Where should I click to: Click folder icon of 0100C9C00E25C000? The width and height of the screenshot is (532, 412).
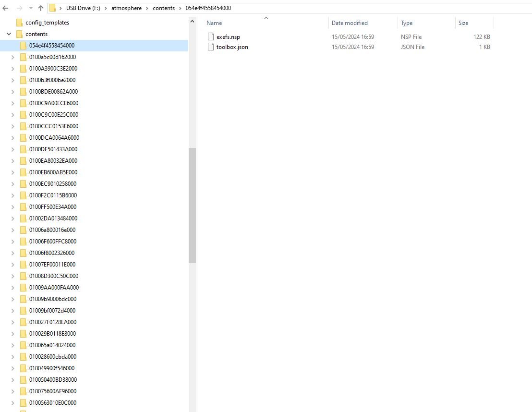pyautogui.click(x=23, y=115)
